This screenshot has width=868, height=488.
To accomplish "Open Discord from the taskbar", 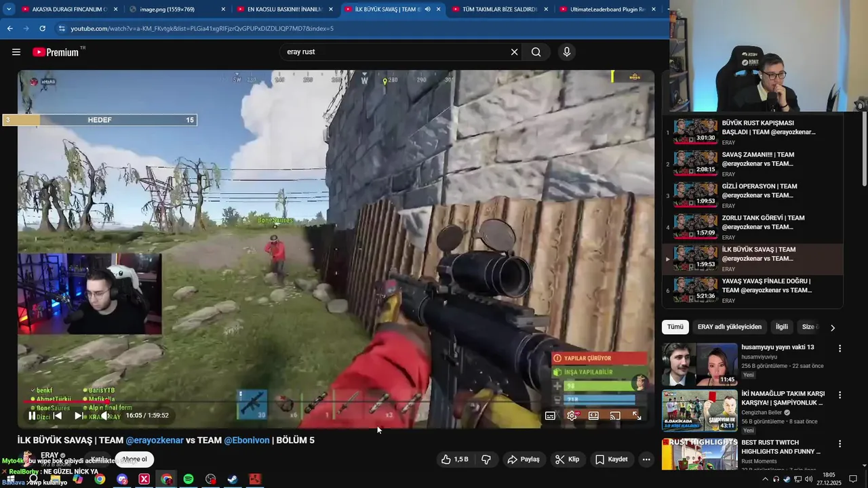I will click(122, 479).
